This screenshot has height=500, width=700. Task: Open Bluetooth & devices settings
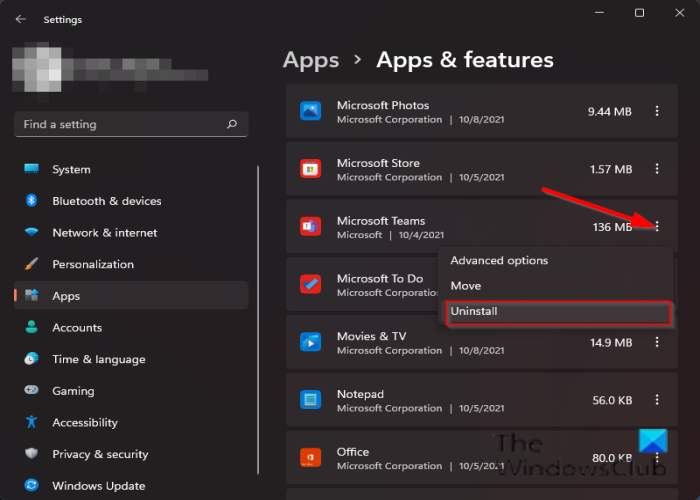pos(106,201)
